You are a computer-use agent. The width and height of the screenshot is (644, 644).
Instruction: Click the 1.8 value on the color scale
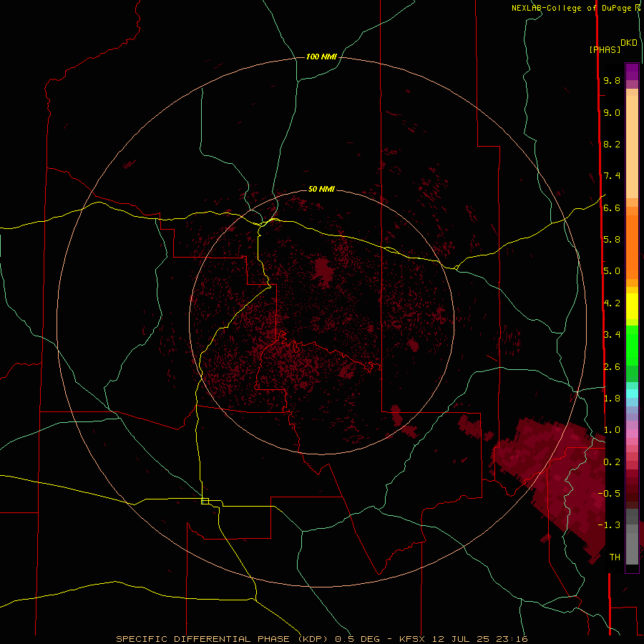(x=612, y=398)
